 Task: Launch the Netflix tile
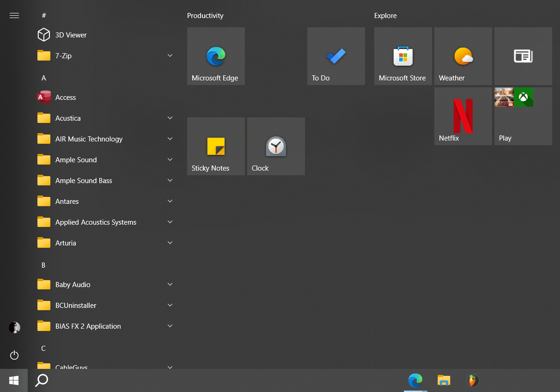(x=463, y=116)
